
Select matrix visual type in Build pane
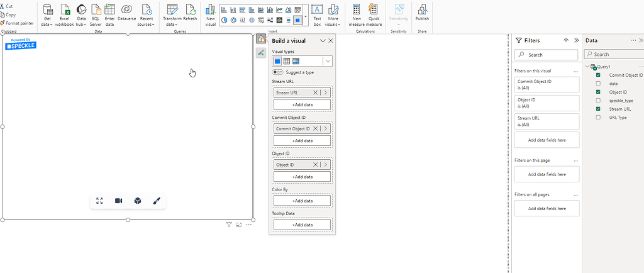coord(296,61)
